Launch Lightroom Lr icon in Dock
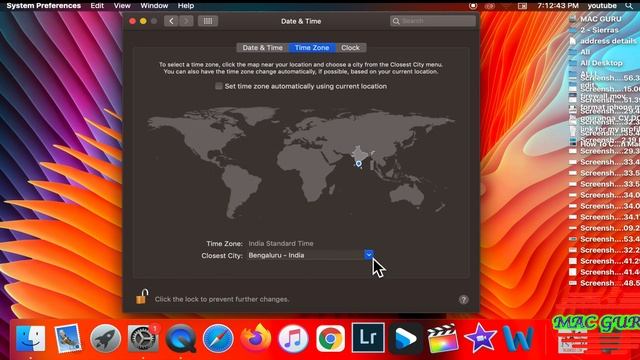This screenshot has height=360, width=640. click(x=368, y=338)
